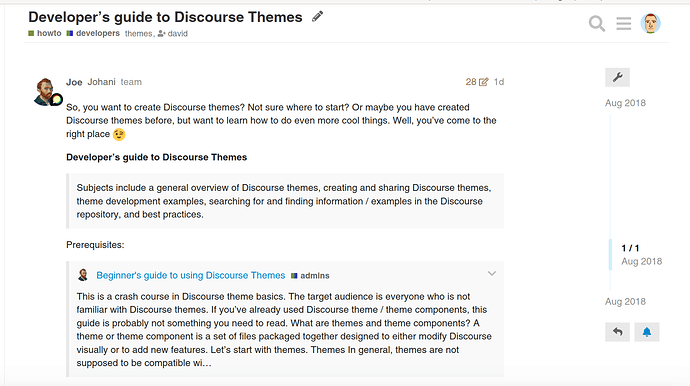Open the themes tag
Screen dimensions: 690x386
(x=138, y=33)
